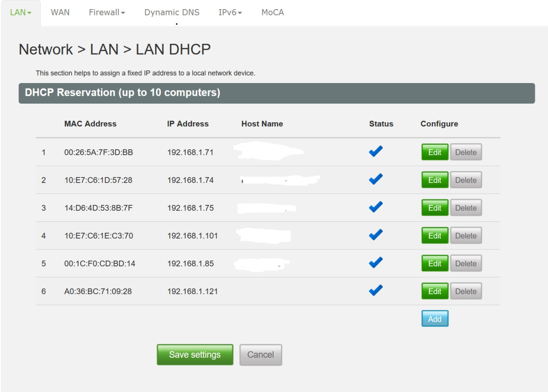Edit the 192.168.1.121 reservation
Screen dimensions: 548x392
tap(434, 291)
